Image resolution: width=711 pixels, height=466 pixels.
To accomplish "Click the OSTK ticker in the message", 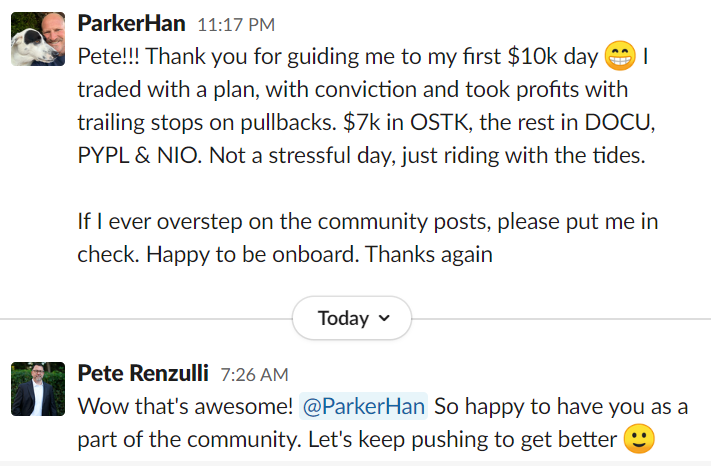I will click(x=438, y=122).
